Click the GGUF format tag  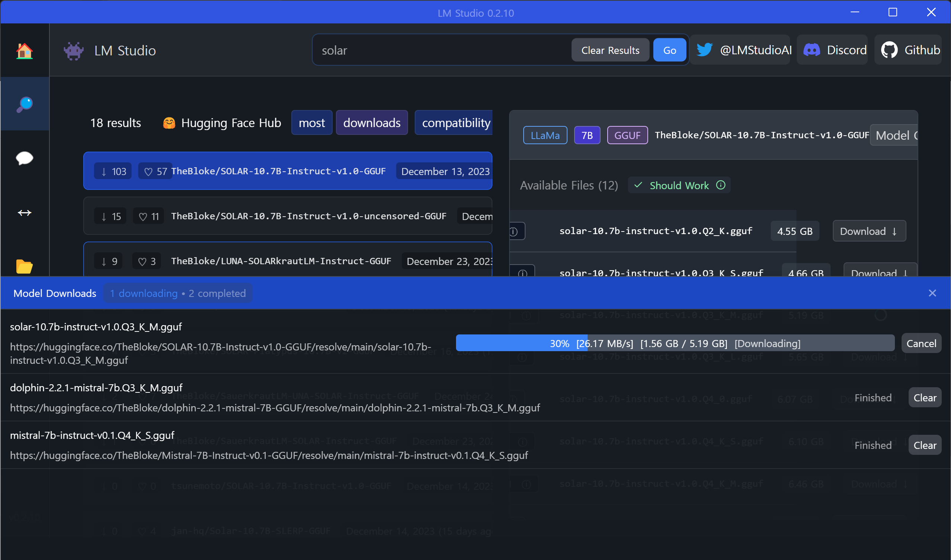[x=627, y=135]
